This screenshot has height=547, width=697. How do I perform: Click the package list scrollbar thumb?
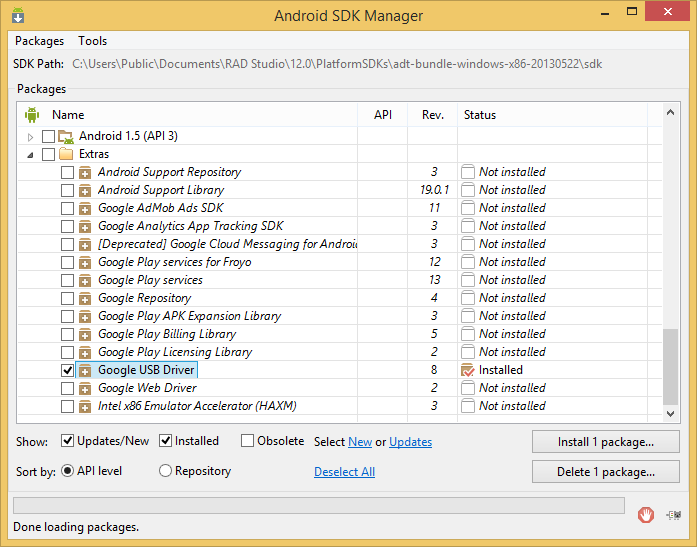click(x=670, y=367)
